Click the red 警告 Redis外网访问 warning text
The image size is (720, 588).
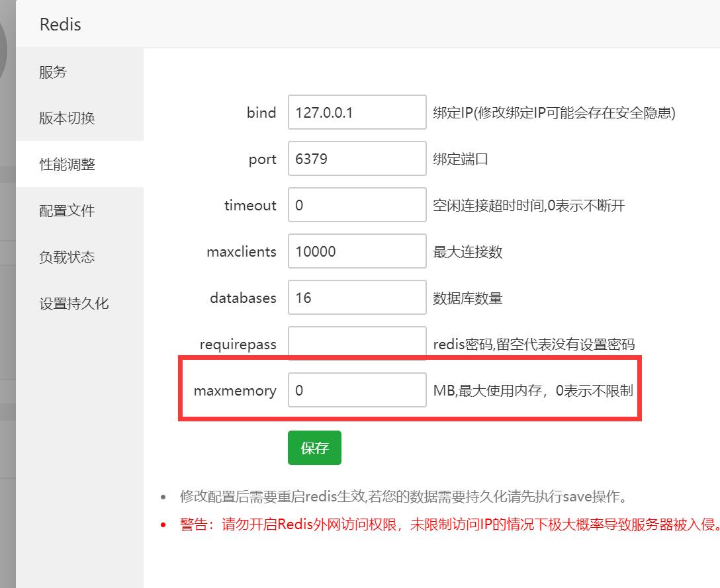click(449, 525)
